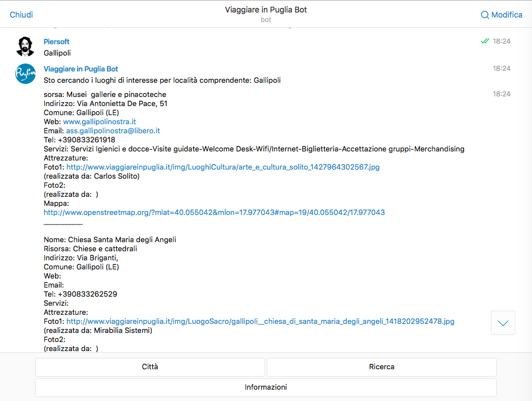This screenshot has width=532, height=401.
Task: Open the www.gallipolinostra.it website link
Action: [99, 121]
